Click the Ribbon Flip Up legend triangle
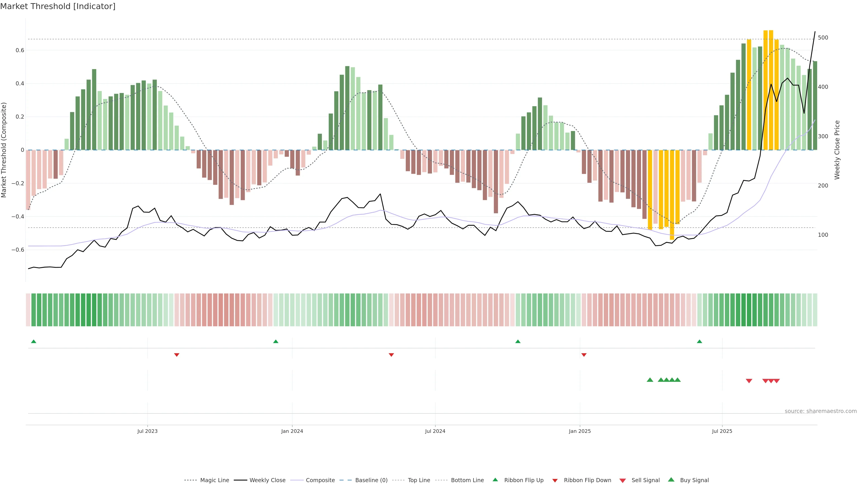 [x=495, y=480]
